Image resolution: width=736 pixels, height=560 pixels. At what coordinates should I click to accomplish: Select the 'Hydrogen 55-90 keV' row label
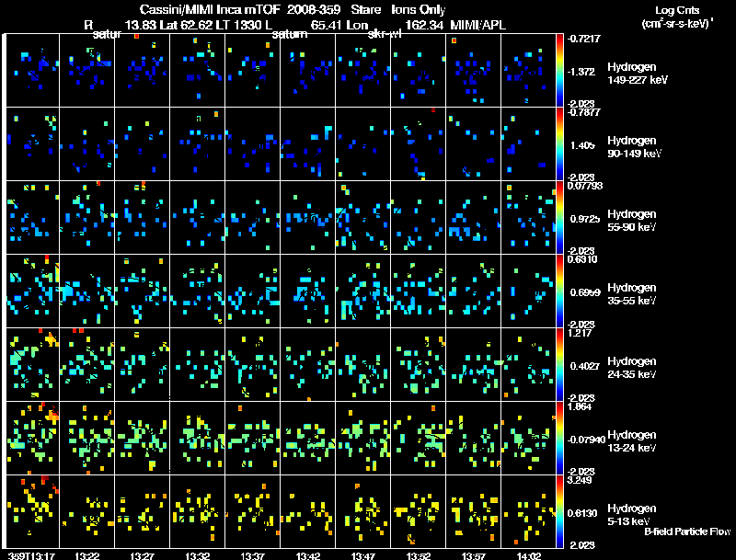click(x=632, y=221)
